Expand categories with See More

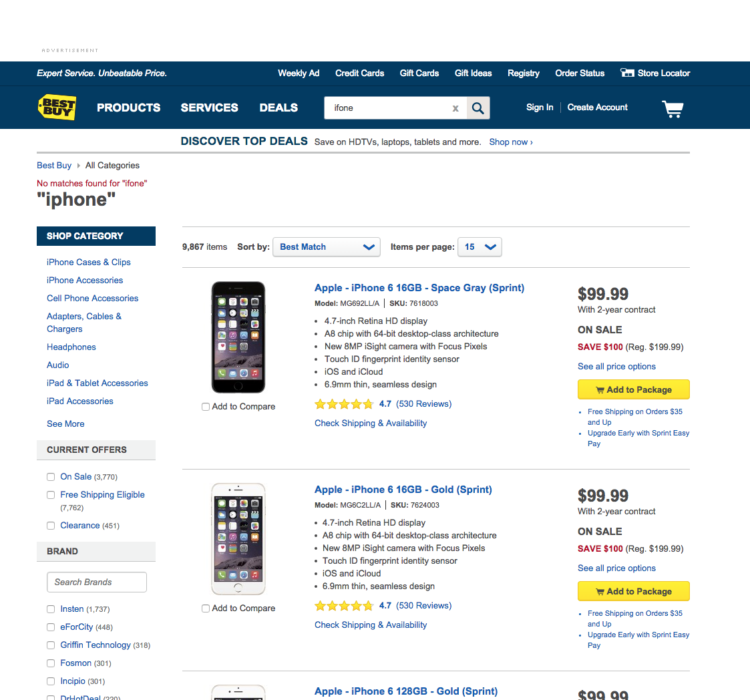click(65, 424)
